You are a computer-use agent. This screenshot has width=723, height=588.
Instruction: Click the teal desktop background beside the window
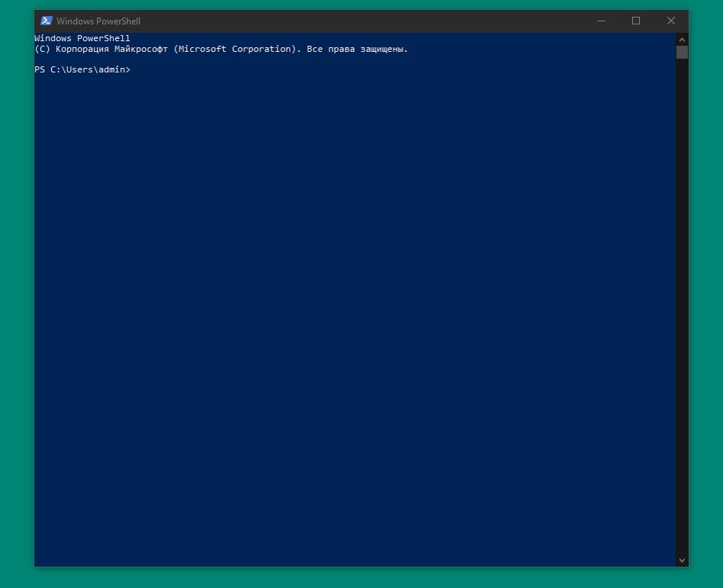(x=15, y=305)
